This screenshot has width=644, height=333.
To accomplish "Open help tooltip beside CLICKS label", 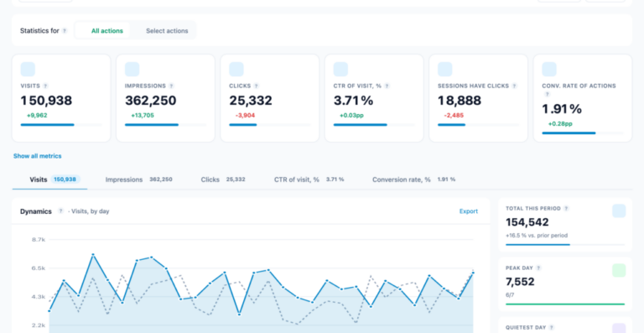I will point(257,86).
